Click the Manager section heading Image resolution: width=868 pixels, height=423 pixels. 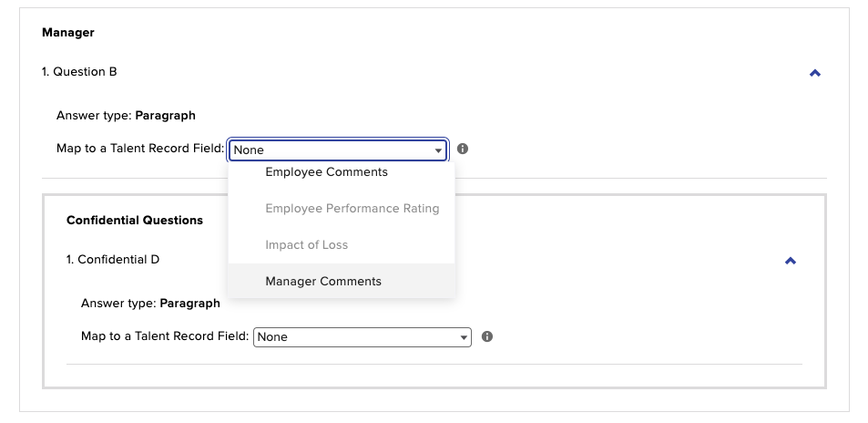pyautogui.click(x=68, y=33)
